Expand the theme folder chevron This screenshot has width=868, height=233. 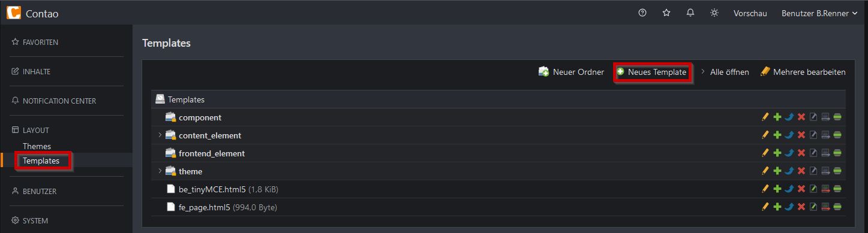point(160,171)
